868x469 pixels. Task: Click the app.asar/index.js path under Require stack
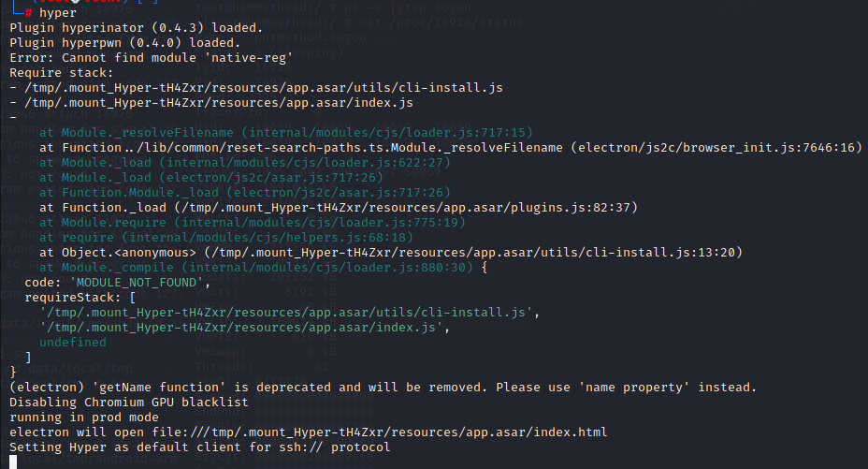pyautogui.click(x=219, y=102)
